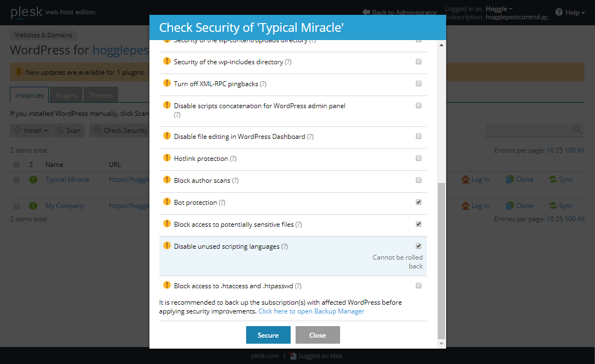
Task: Open the Hoggle user dropdown
Action: (499, 9)
